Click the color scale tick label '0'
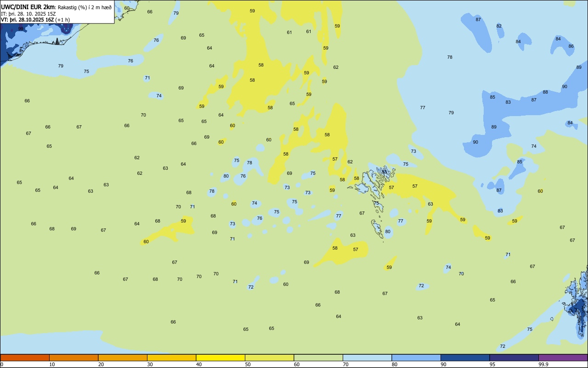The image size is (588, 368). coord(2,364)
